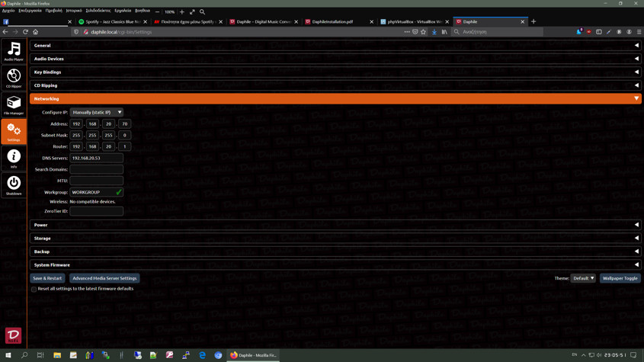Expand the Power section

pos(335,225)
